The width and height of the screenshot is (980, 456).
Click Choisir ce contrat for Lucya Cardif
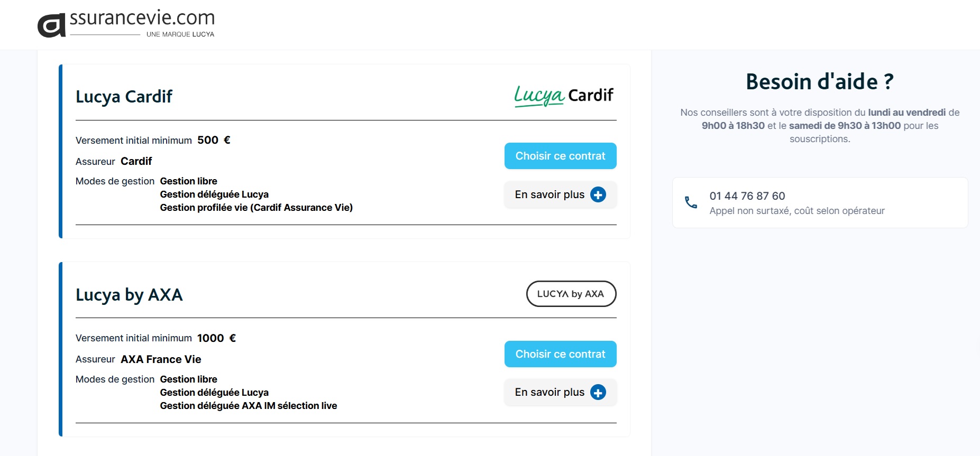(x=560, y=155)
